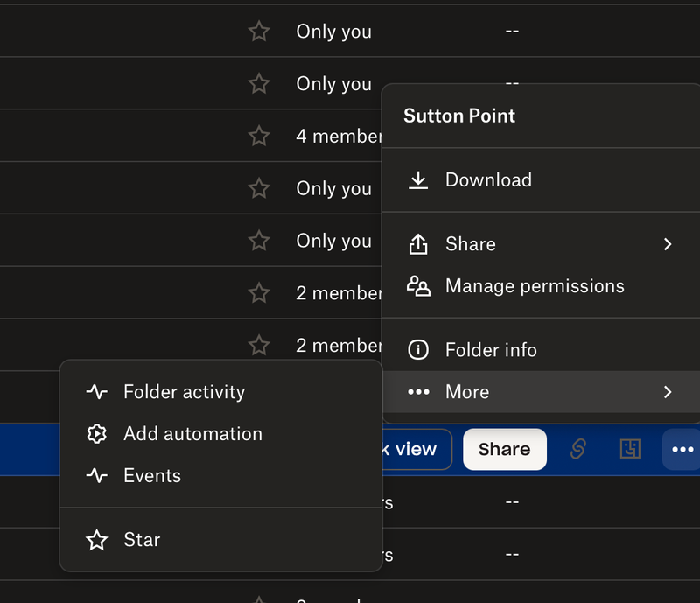
Task: Click the Finder face icon beside copy link
Action: tap(630, 449)
